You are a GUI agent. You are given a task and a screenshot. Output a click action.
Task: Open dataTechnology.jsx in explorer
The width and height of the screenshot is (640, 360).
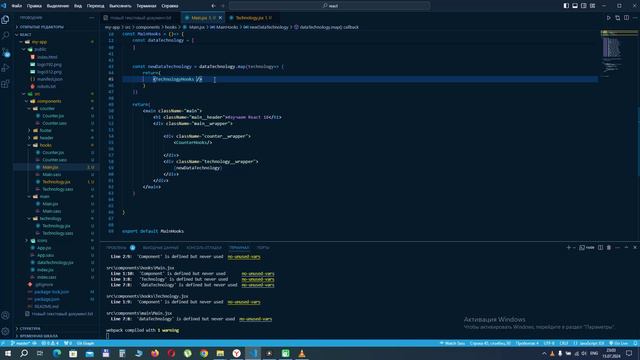tap(55, 263)
